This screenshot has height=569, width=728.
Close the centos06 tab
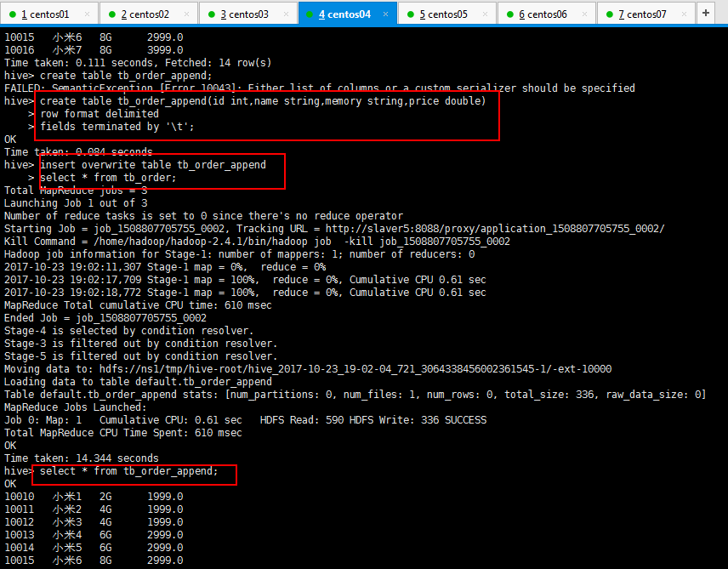pyautogui.click(x=584, y=14)
